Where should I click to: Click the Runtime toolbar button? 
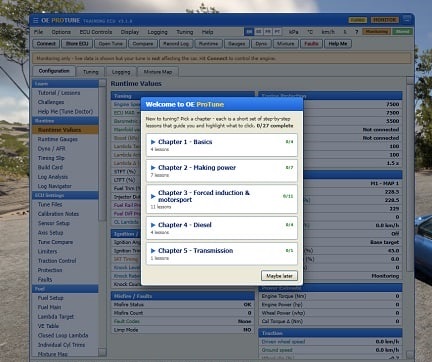[x=208, y=44]
